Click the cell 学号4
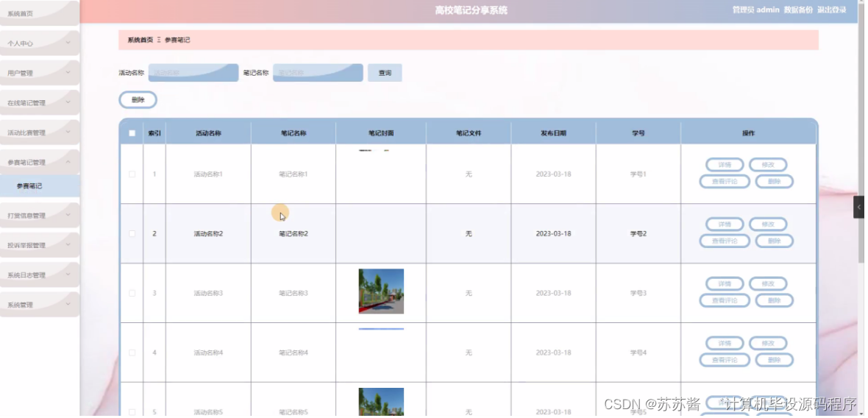868x418 pixels. pos(638,353)
